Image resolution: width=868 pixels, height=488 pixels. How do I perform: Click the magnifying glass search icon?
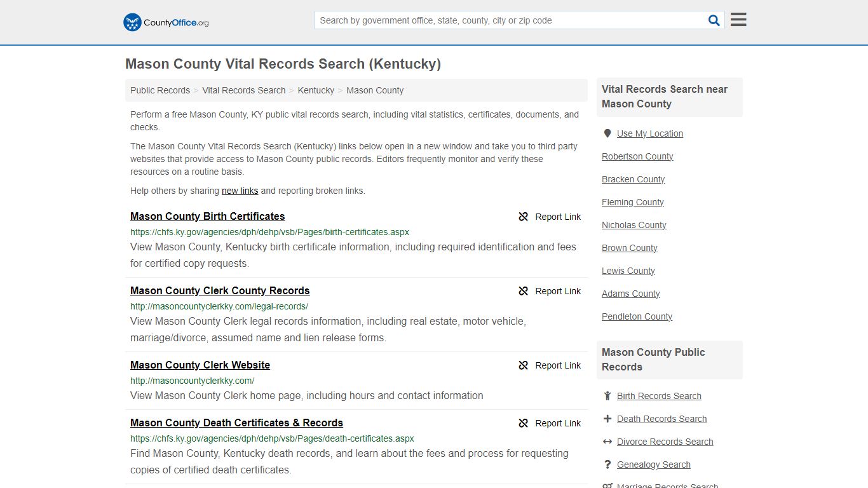coord(714,20)
